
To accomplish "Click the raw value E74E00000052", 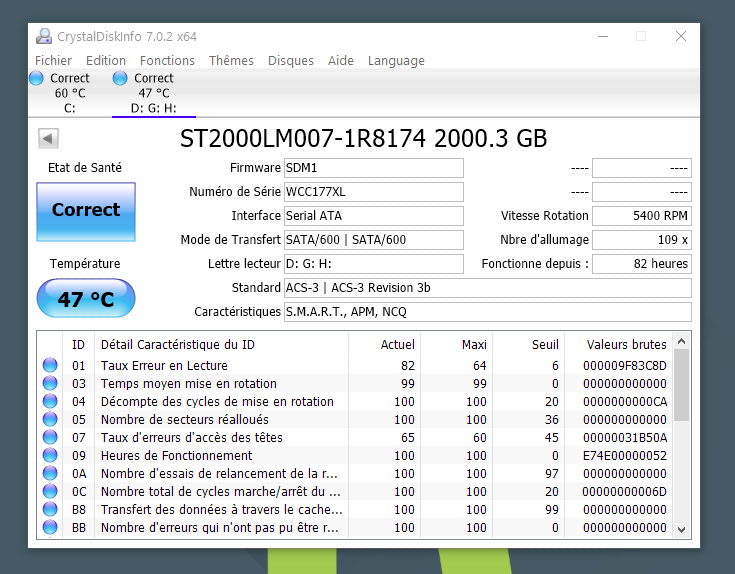I will point(624,455).
